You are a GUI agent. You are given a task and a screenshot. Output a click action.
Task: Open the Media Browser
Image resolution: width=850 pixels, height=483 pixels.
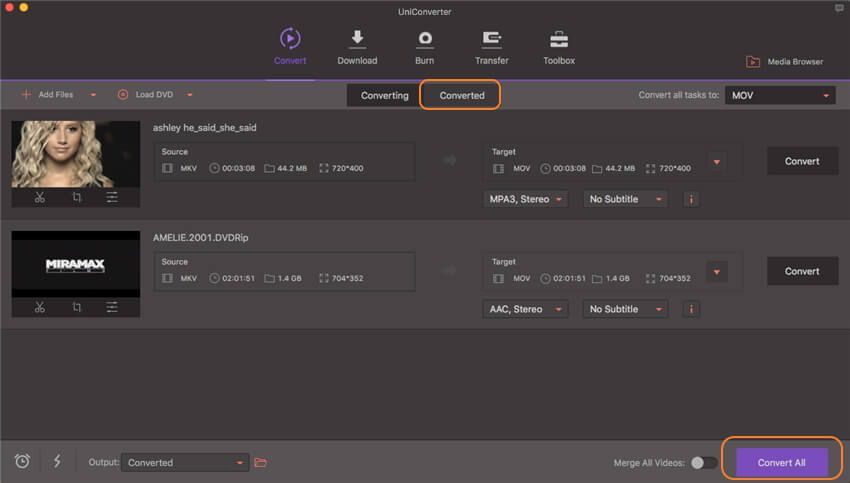pyautogui.click(x=784, y=62)
